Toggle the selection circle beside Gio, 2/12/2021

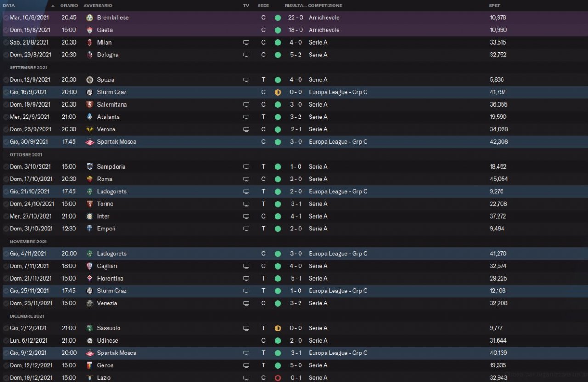click(6, 328)
